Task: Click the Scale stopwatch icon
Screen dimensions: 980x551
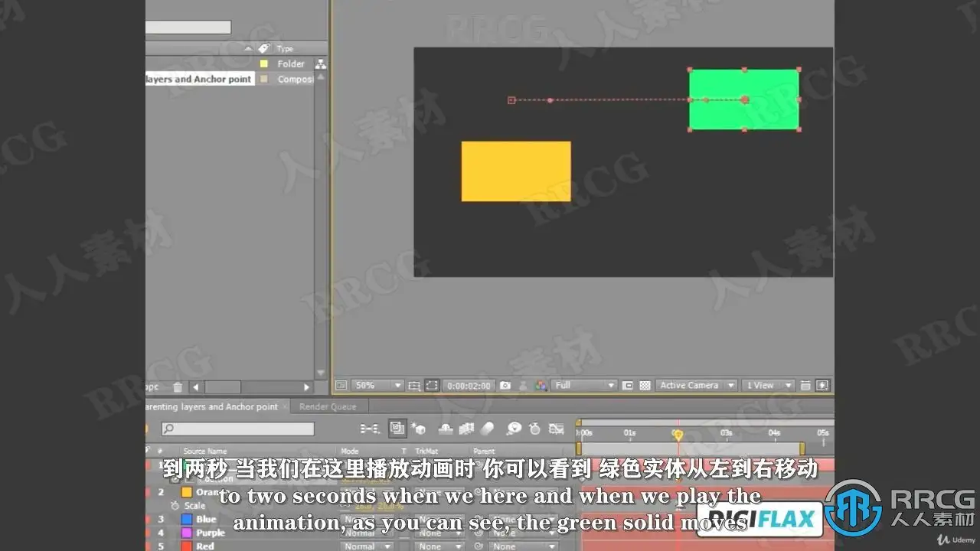Action: [175, 506]
